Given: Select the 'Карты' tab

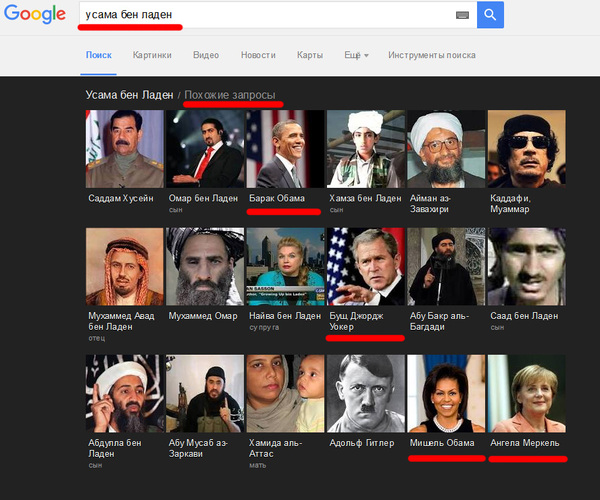Looking at the screenshot, I should point(310,55).
